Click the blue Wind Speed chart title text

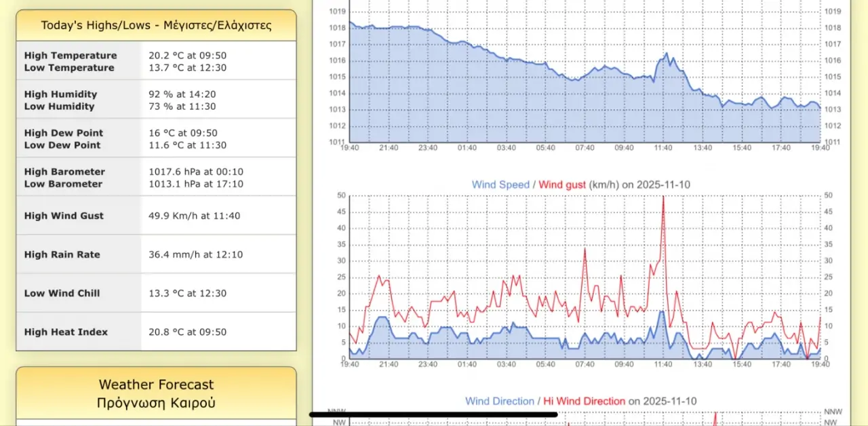point(501,185)
